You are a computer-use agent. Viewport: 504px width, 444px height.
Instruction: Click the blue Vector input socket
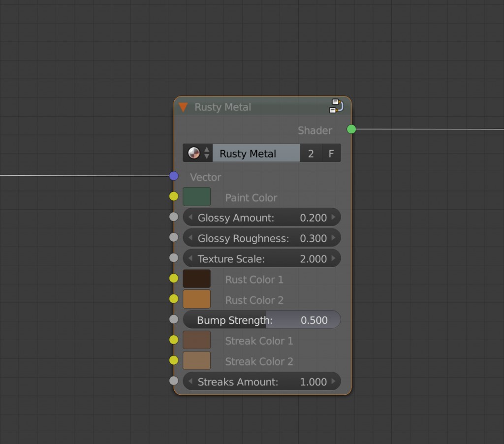174,176
